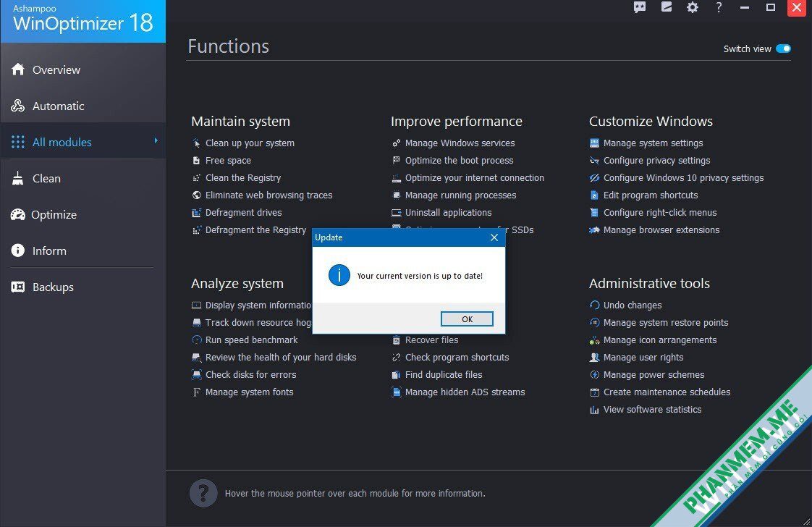Close the Update dialog with X
This screenshot has height=527, width=812.
pos(494,237)
